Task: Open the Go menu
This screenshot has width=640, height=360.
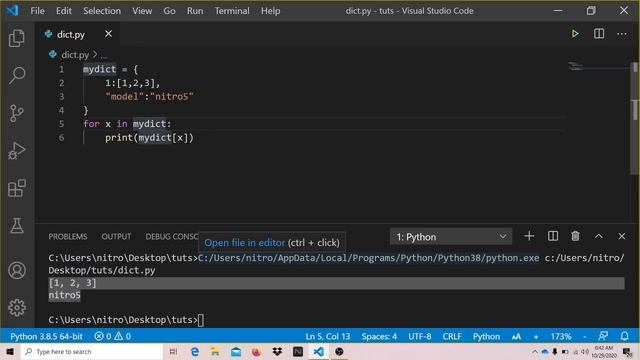Action: coord(169,11)
